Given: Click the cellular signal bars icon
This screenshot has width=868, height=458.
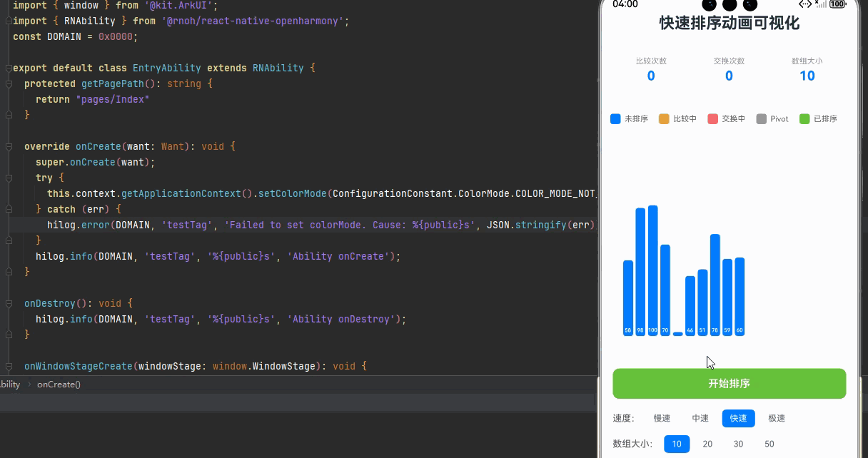Looking at the screenshot, I should point(821,4).
